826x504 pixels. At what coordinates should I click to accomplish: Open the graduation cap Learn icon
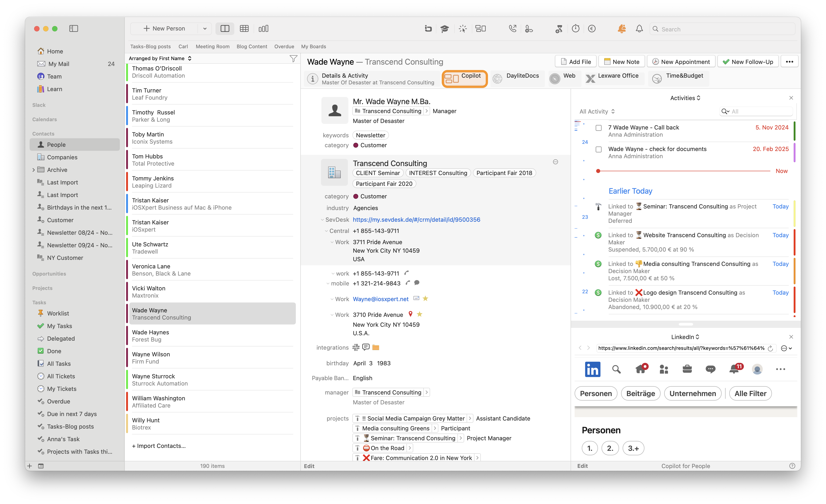[x=444, y=29]
